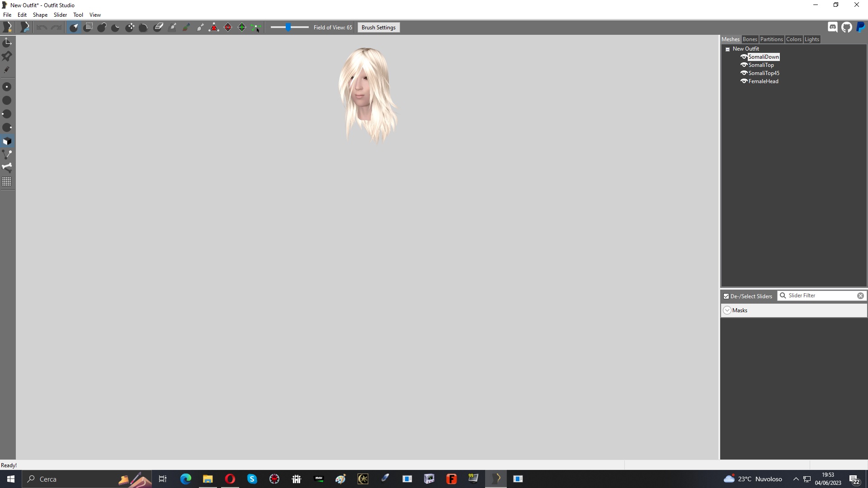
Task: Select the FemaleHead mesh
Action: (x=763, y=81)
